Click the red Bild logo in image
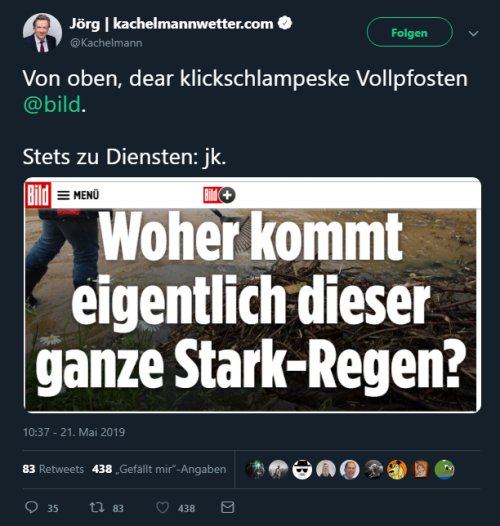This screenshot has height=526, width=500. click(38, 195)
